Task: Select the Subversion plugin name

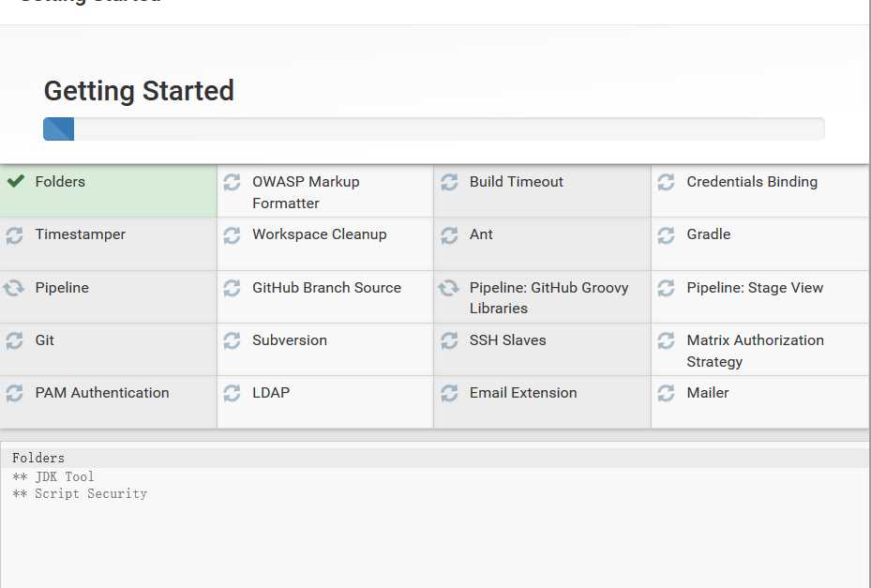Action: [290, 340]
